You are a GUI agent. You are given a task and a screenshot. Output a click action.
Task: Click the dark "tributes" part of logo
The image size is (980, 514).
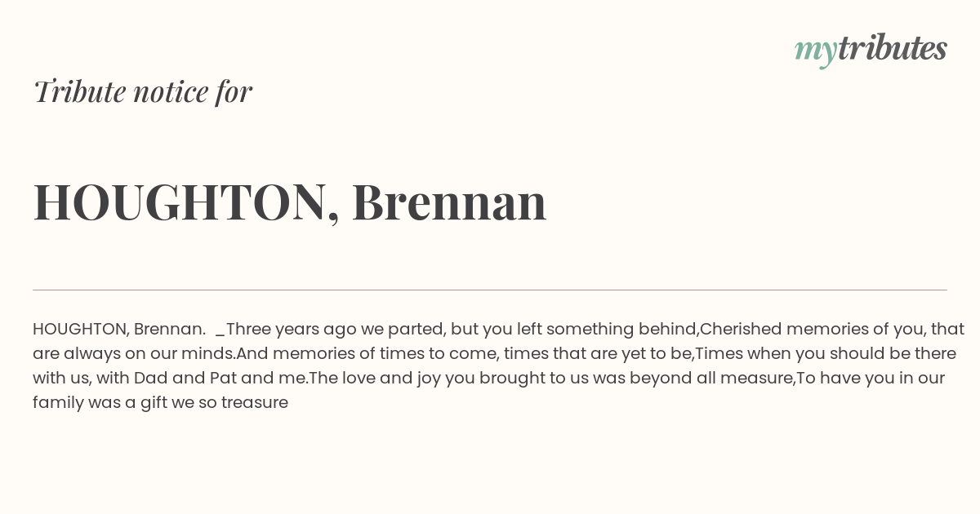[x=893, y=48]
